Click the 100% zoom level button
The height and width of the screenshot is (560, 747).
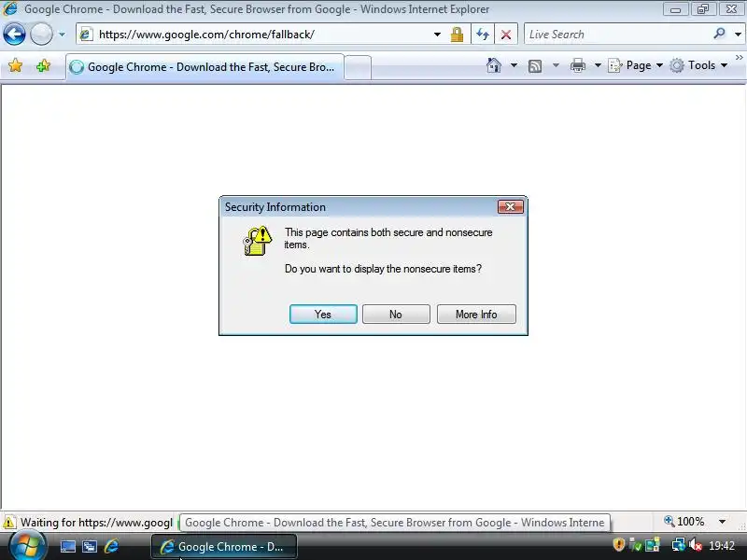[684, 522]
